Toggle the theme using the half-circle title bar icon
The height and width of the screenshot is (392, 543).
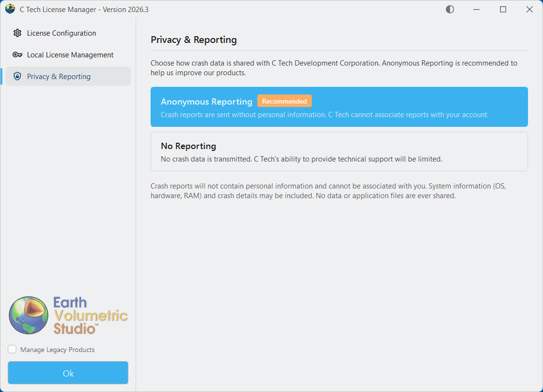449,9
